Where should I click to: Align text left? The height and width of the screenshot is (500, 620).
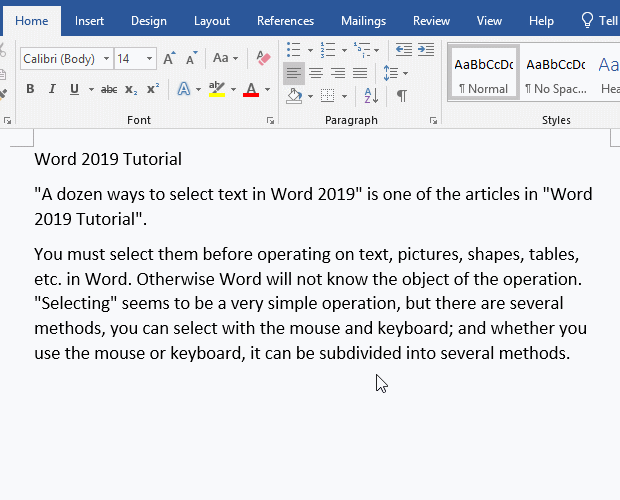[294, 73]
